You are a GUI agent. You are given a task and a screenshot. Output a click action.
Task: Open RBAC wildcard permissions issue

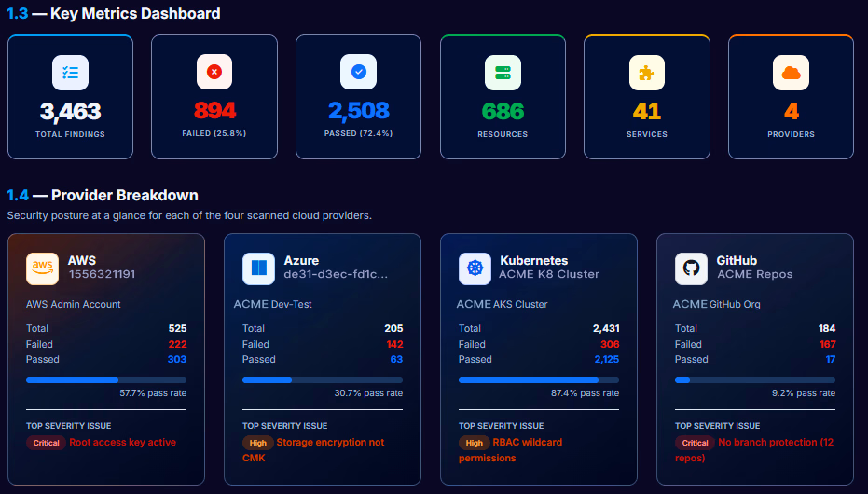(510, 450)
